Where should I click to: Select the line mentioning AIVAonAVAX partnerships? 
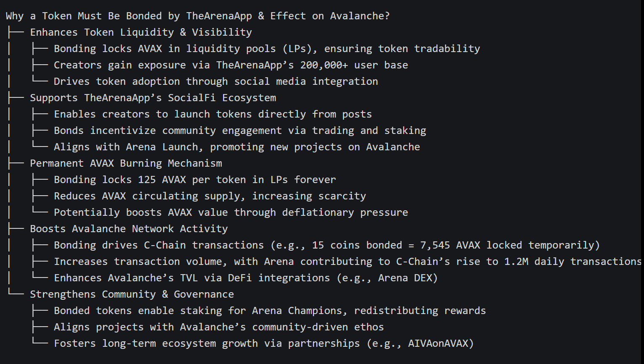264,343
